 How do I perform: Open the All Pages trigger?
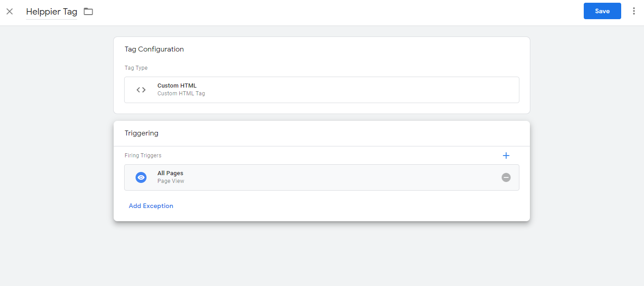[170, 173]
